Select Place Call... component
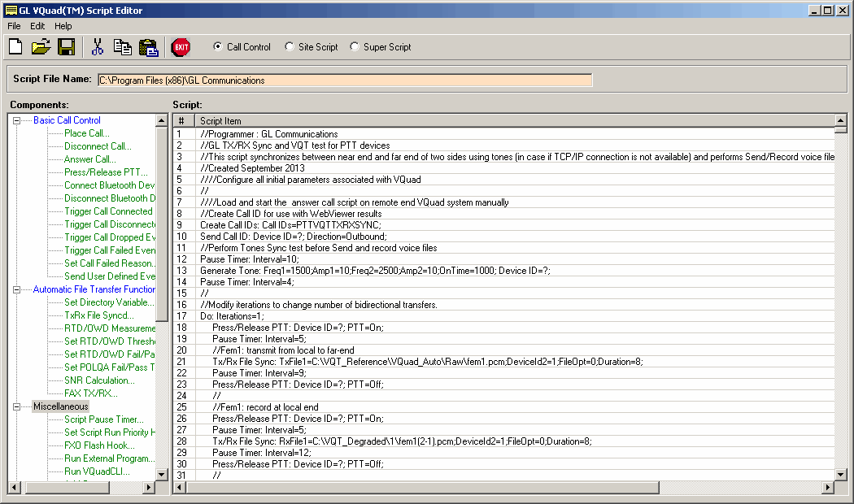The width and height of the screenshot is (854, 504). coord(86,133)
